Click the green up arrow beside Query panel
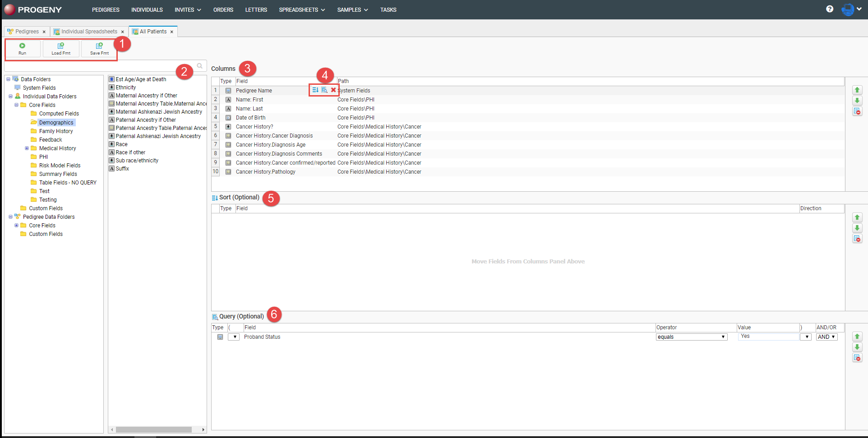868x438 pixels. pos(857,336)
